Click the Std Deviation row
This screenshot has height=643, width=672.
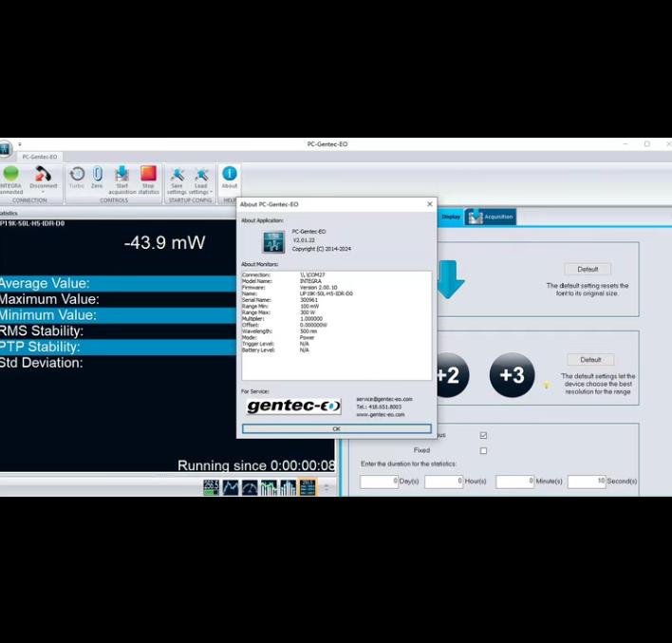coord(118,363)
